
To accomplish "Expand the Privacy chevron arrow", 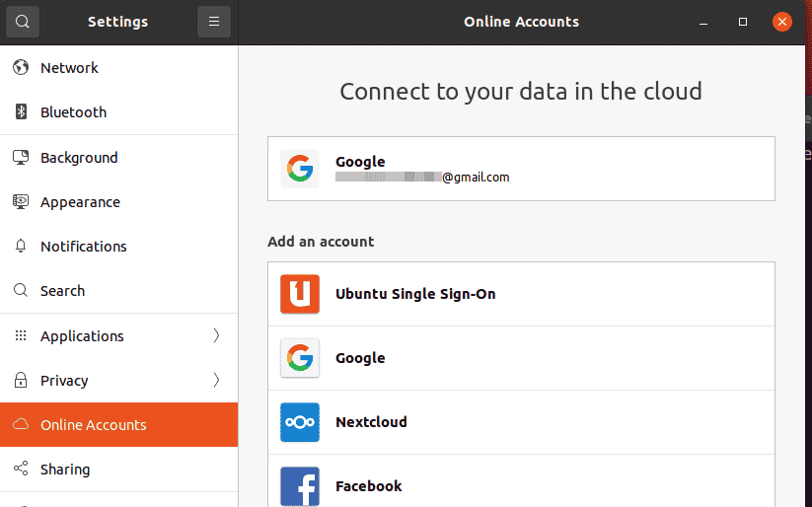I will point(216,380).
